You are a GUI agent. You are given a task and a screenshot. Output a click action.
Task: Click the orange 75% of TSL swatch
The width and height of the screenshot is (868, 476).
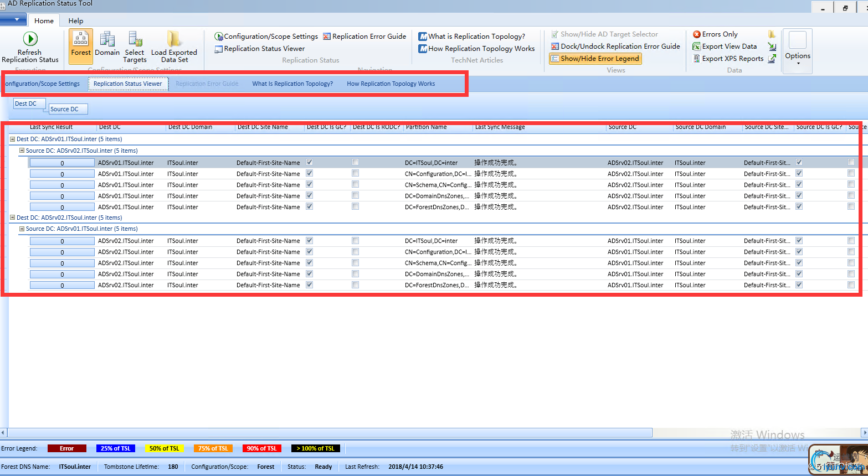[x=213, y=448]
